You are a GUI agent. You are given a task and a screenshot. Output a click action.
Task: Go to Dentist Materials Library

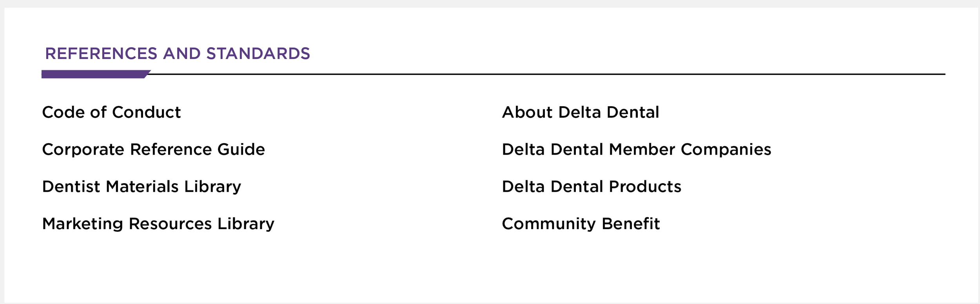tap(142, 187)
